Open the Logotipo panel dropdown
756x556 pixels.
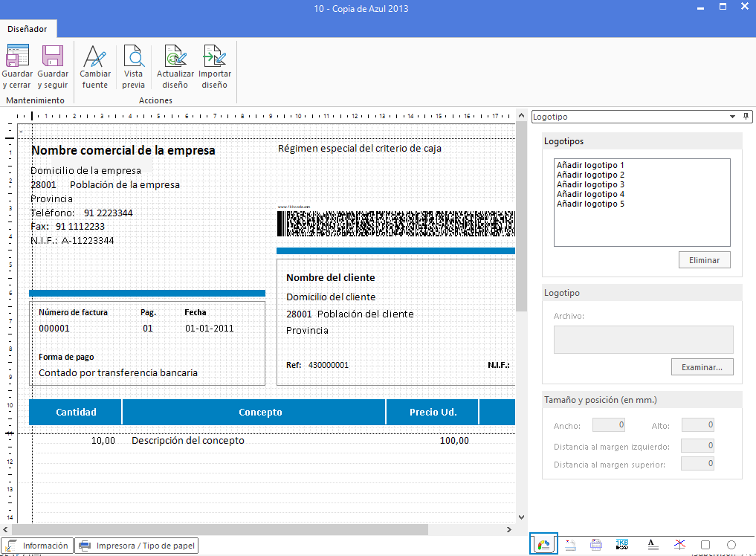coord(732,117)
